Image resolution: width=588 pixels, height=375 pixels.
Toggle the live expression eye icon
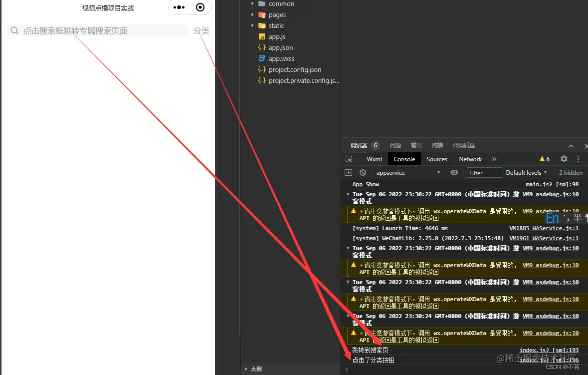tap(454, 172)
